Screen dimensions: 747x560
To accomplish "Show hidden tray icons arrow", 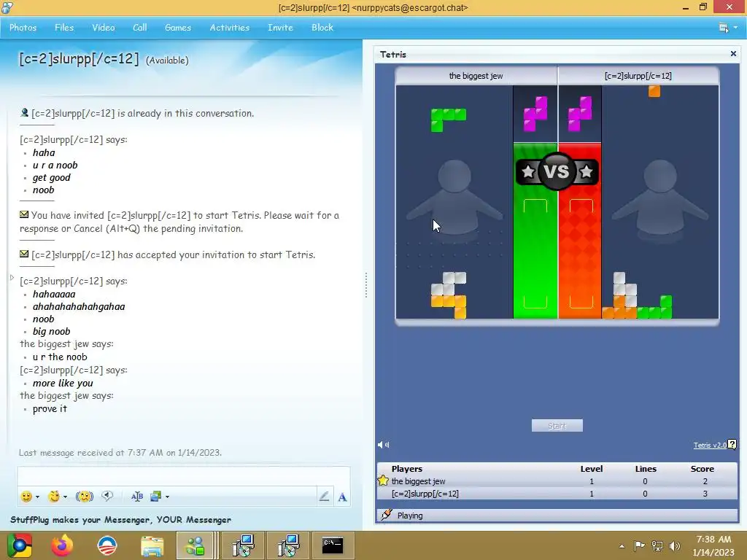I will (x=622, y=545).
